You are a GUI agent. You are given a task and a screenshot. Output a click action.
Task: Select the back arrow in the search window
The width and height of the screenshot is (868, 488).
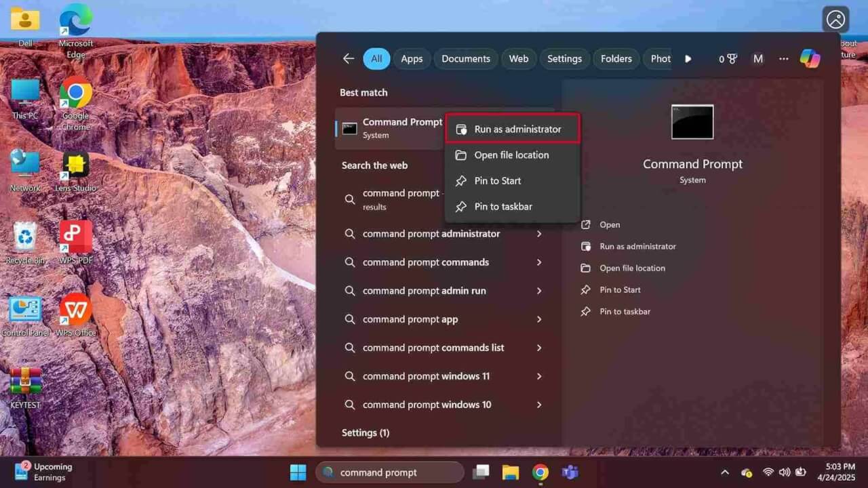tap(348, 59)
